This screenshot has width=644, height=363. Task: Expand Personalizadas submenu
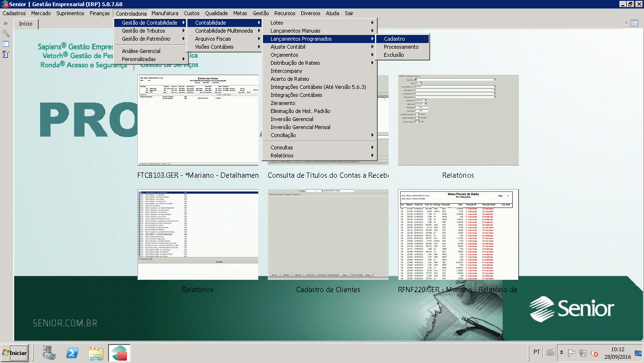point(150,59)
